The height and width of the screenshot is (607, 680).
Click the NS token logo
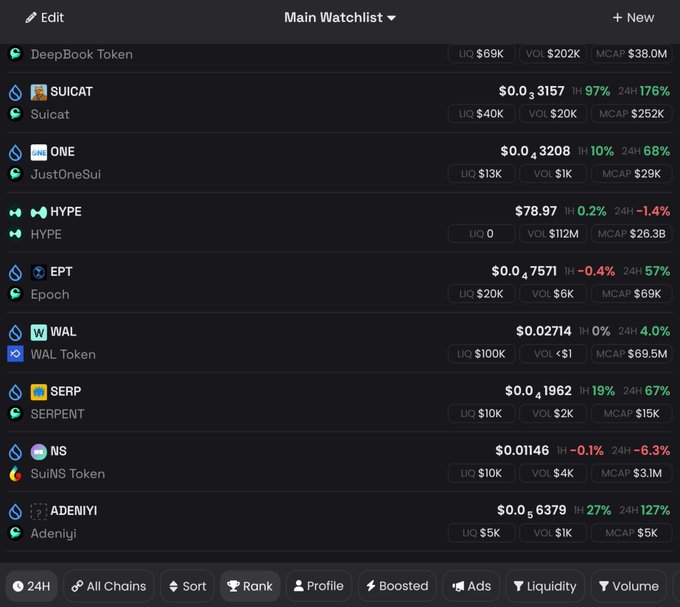coord(39,452)
